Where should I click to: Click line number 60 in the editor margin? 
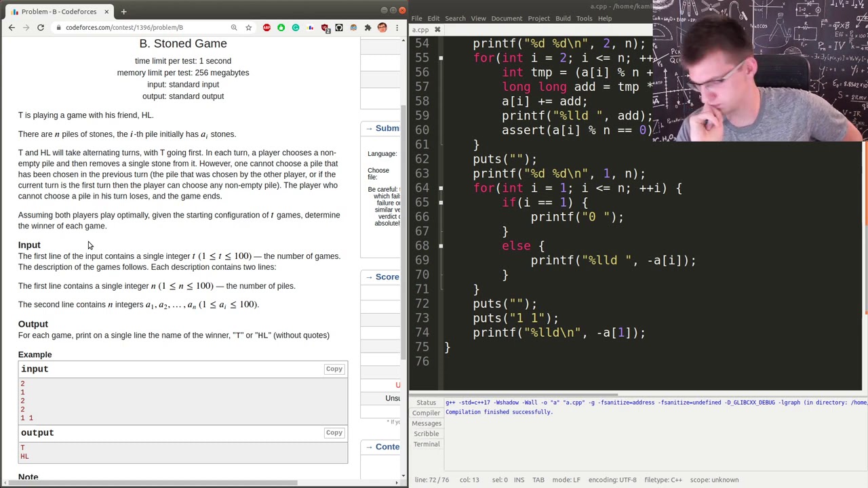coord(421,130)
